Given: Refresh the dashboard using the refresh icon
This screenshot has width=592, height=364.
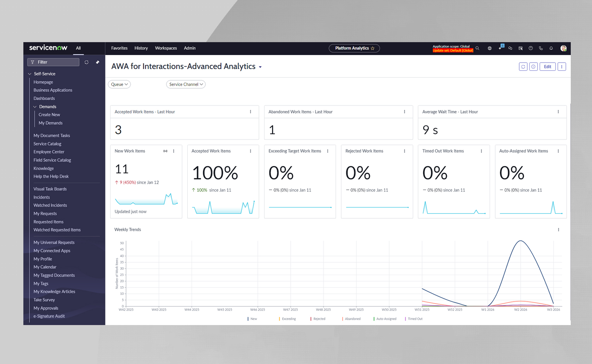Looking at the screenshot, I should pyautogui.click(x=523, y=67).
